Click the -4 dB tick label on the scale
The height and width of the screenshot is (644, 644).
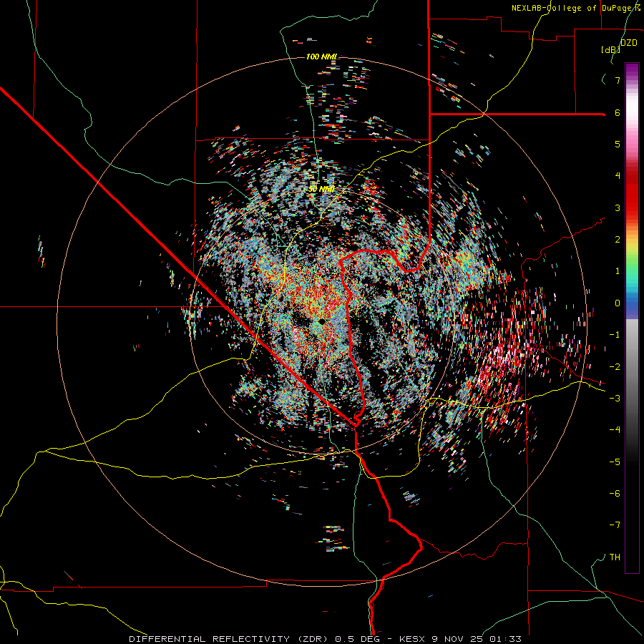615,430
